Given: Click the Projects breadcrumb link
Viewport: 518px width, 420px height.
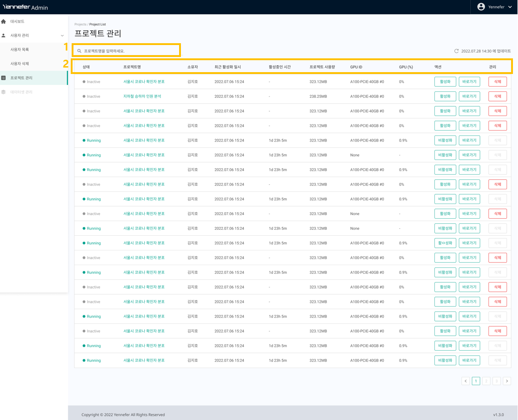Looking at the screenshot, I should click(x=80, y=24).
